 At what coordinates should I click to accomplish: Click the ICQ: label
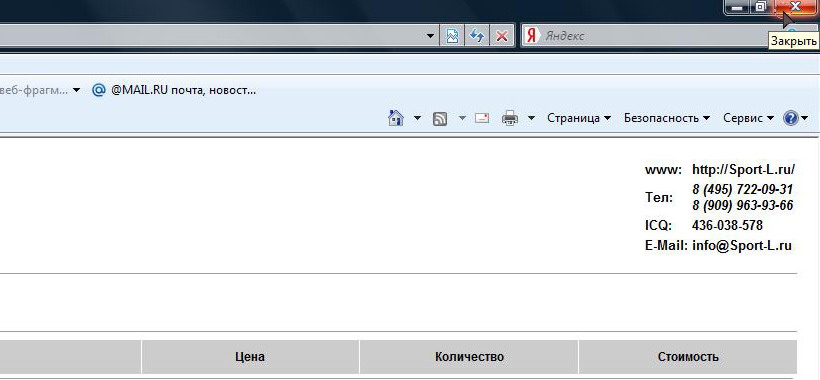click(658, 226)
